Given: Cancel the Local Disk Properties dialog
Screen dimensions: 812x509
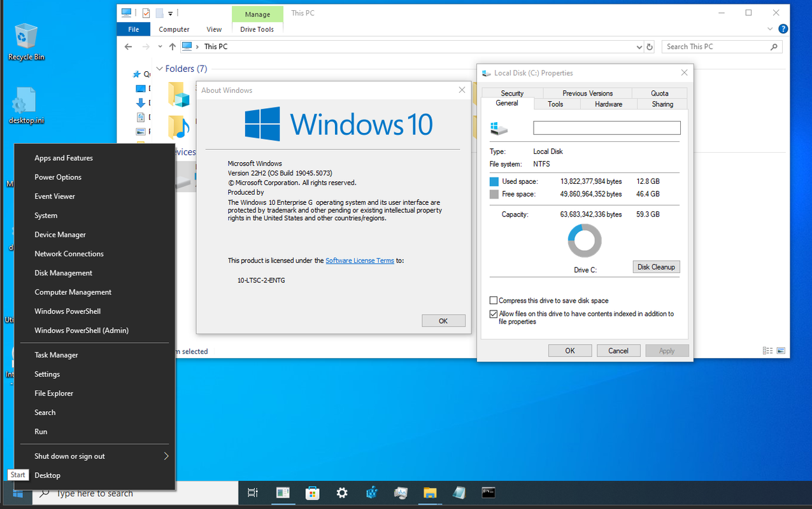Looking at the screenshot, I should click(618, 351).
